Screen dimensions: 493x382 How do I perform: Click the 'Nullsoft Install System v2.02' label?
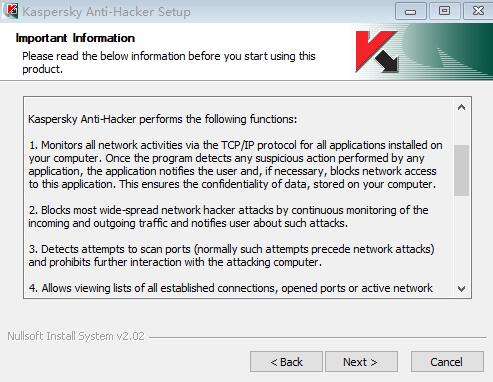coord(76,336)
